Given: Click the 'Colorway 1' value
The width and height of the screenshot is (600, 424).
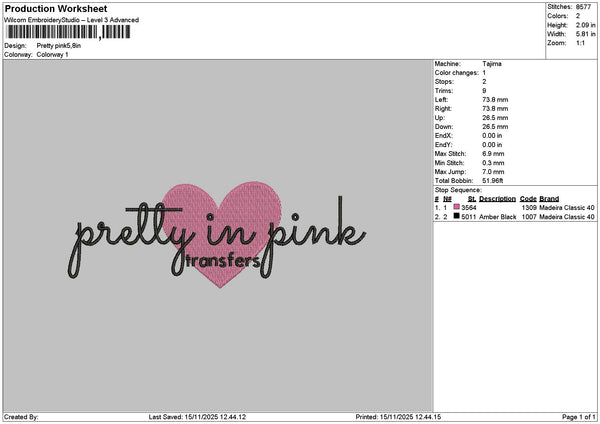Looking at the screenshot, I should tap(52, 55).
